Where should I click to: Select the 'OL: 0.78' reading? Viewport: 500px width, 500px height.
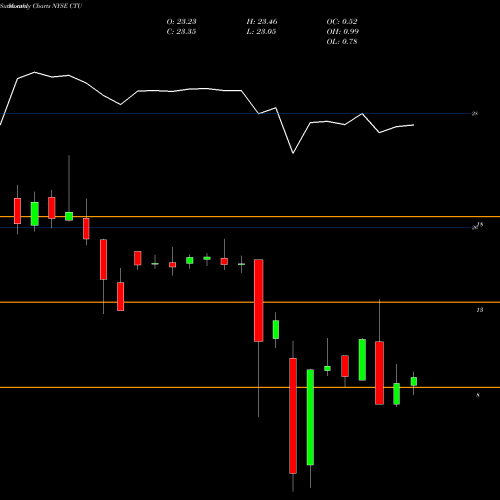click(x=342, y=42)
